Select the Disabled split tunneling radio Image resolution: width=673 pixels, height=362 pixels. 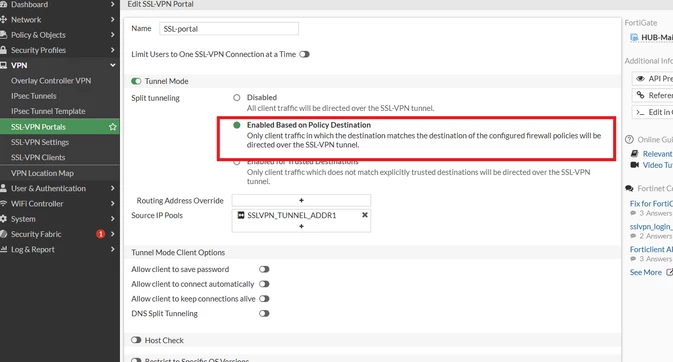(x=236, y=97)
